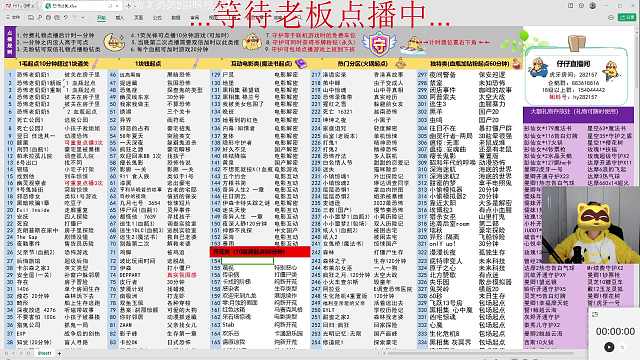Viewport: 640px width, 360px height.
Task: Select cell 失乐园 at row 326
Action: click(439, 282)
